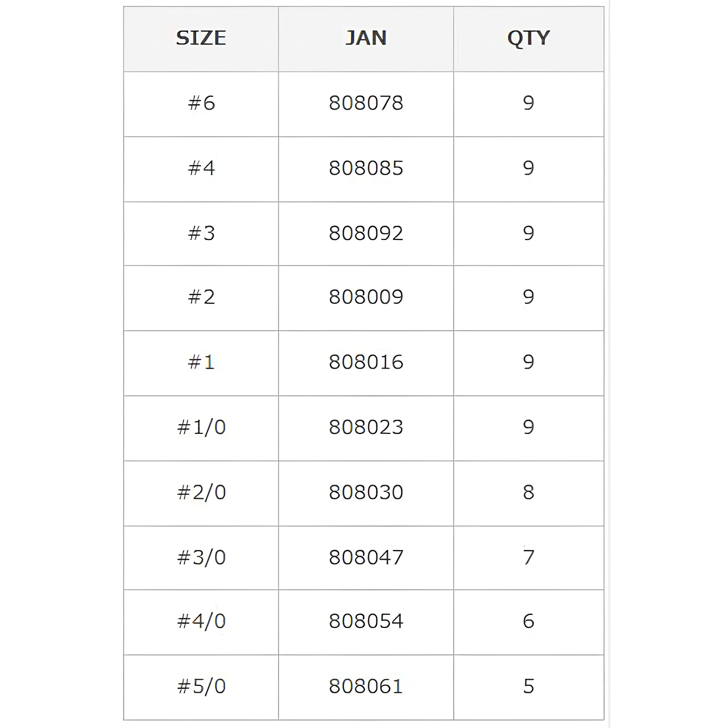The height and width of the screenshot is (728, 728).
Task: Select JAN code 808009
Action: click(366, 297)
